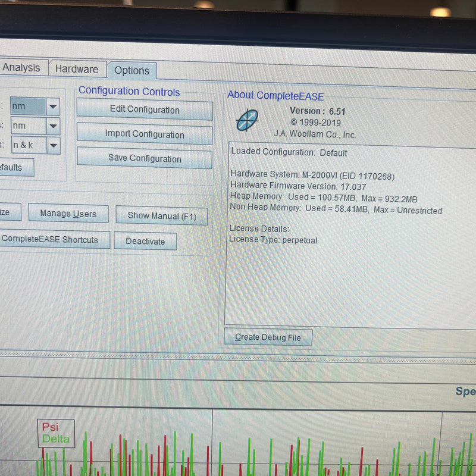The image size is (476, 476).
Task: Switch to the Analysis tab
Action: (23, 67)
